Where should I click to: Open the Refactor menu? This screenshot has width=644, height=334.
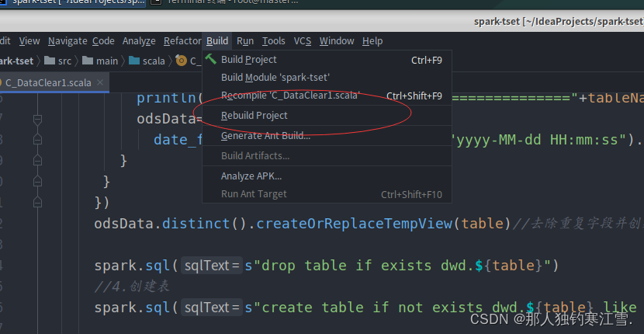click(182, 41)
